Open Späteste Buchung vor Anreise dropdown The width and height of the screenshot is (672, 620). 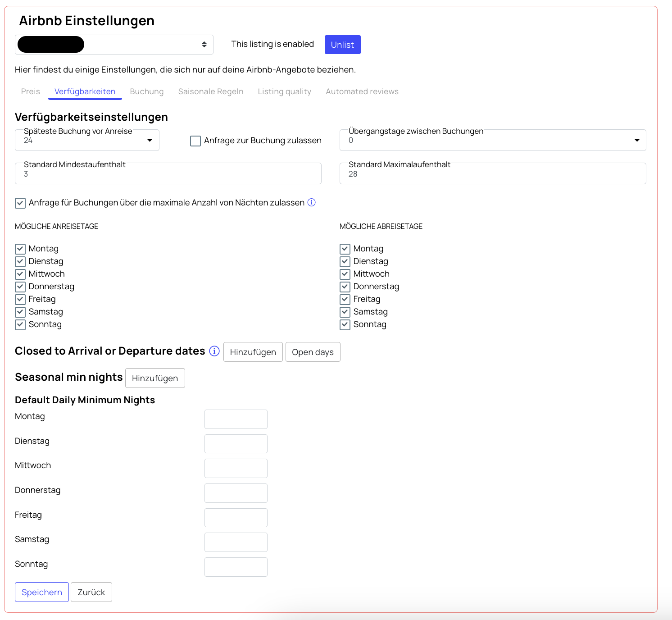87,140
